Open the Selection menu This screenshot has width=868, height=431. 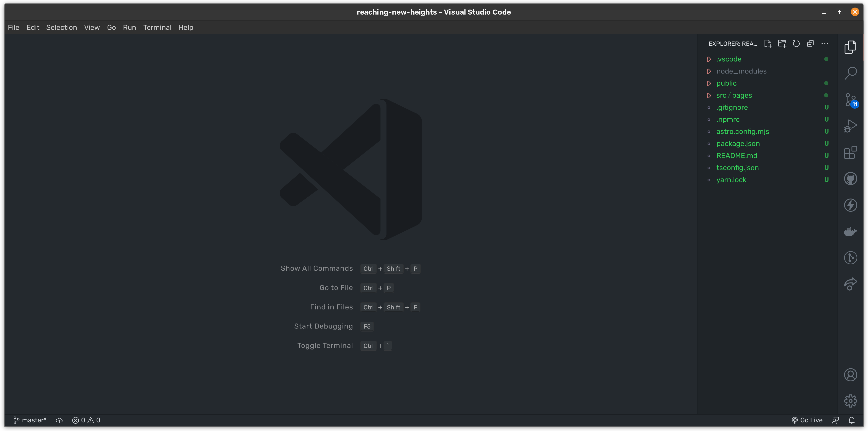coord(62,28)
